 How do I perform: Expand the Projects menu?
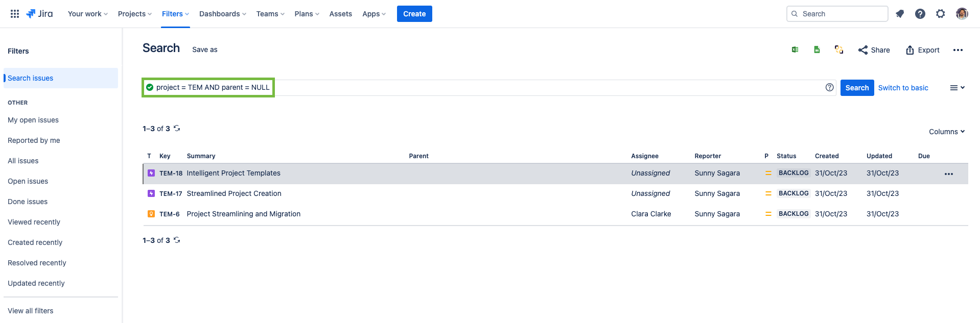click(x=134, y=14)
